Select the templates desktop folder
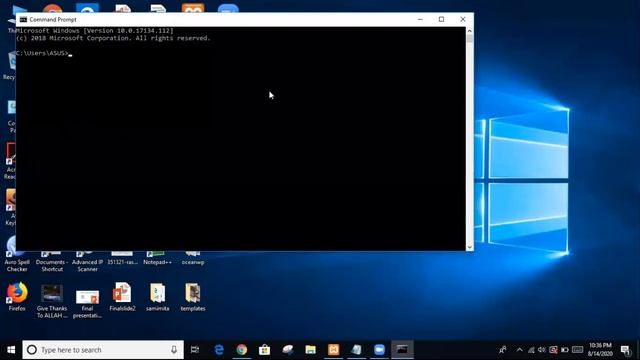This screenshot has width=640, height=360. (x=193, y=297)
